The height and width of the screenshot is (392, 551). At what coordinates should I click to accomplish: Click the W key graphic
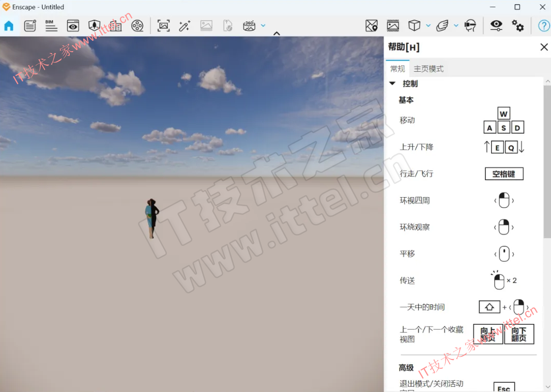point(503,114)
